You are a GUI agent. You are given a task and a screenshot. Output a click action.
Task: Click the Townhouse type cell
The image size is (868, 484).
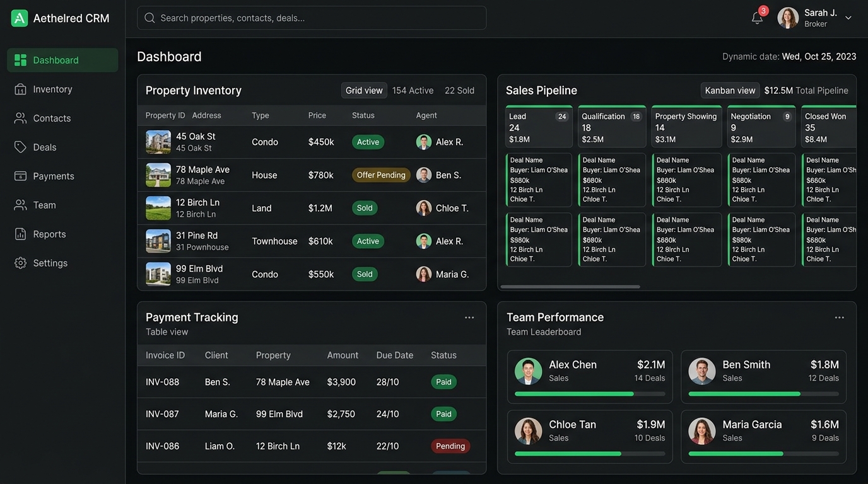(274, 241)
